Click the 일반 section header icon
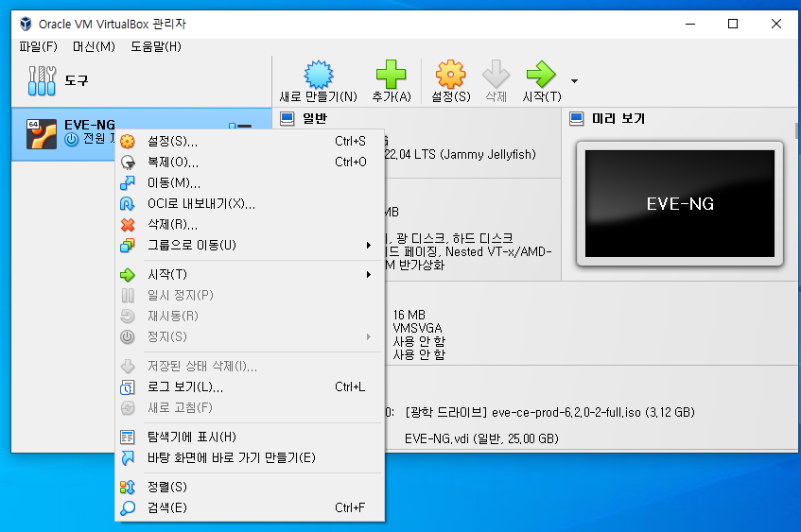801x532 pixels. coord(287,119)
